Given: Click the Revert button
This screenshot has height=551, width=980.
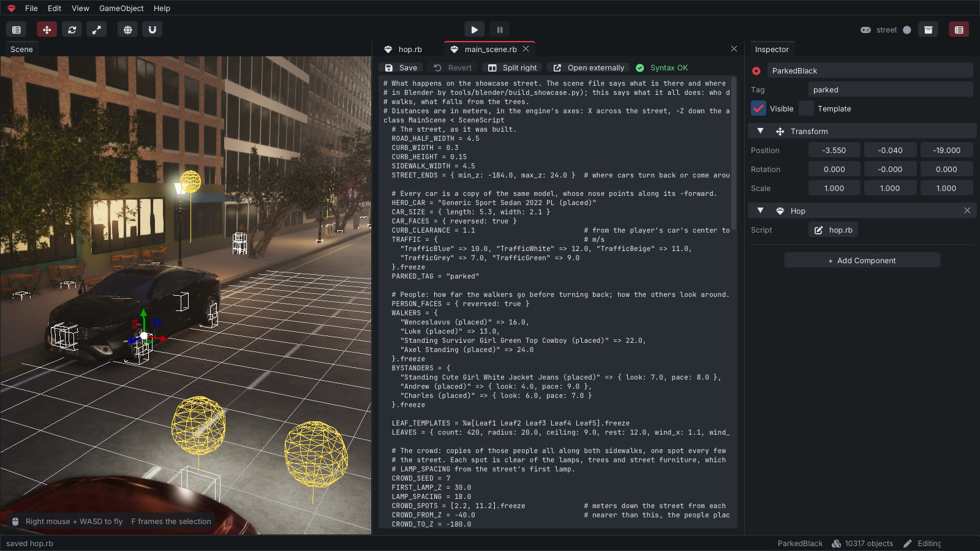Looking at the screenshot, I should (x=453, y=68).
